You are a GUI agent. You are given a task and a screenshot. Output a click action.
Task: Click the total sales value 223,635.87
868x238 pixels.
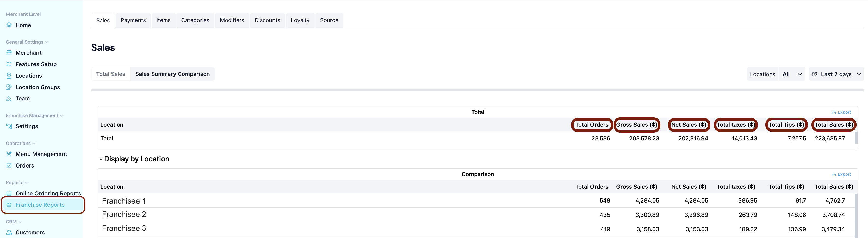tap(829, 139)
